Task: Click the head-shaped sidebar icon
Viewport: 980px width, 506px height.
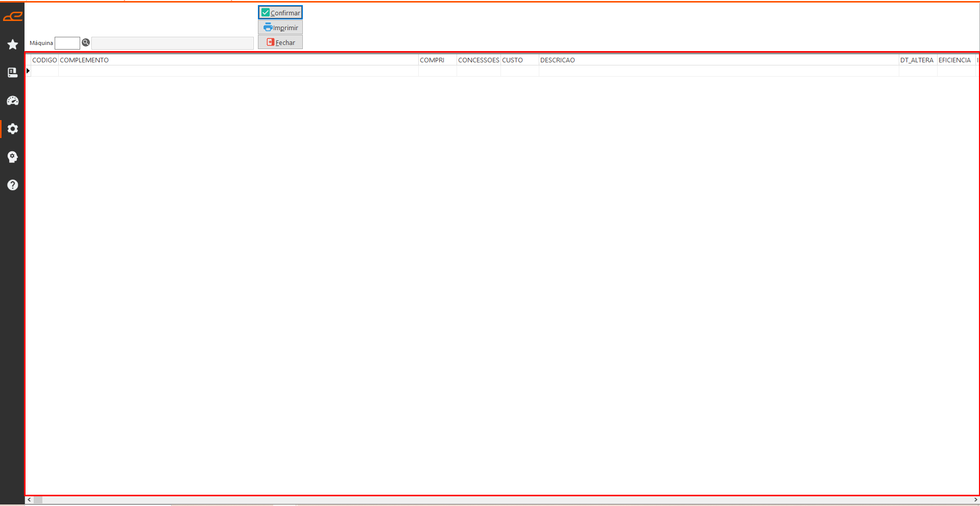Action: pyautogui.click(x=13, y=157)
